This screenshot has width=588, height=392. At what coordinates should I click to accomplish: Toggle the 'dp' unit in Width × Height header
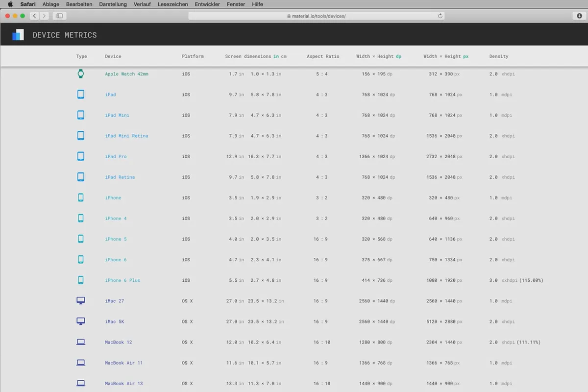(x=398, y=56)
